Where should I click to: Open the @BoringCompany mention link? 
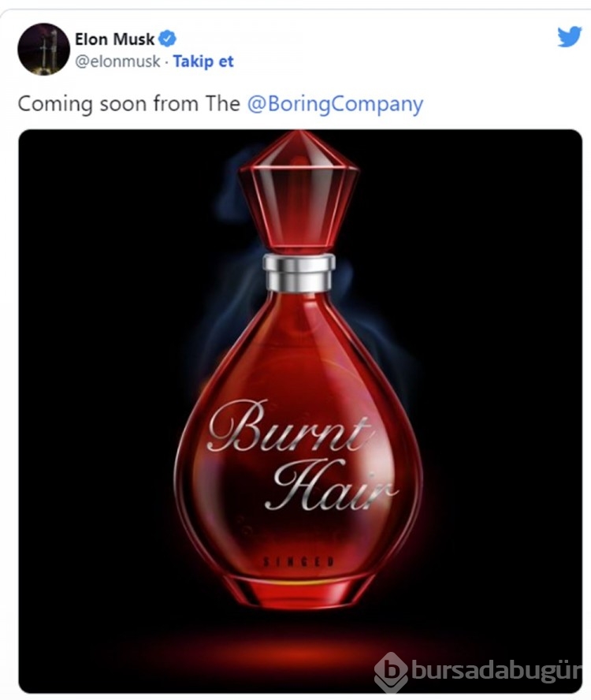(335, 104)
